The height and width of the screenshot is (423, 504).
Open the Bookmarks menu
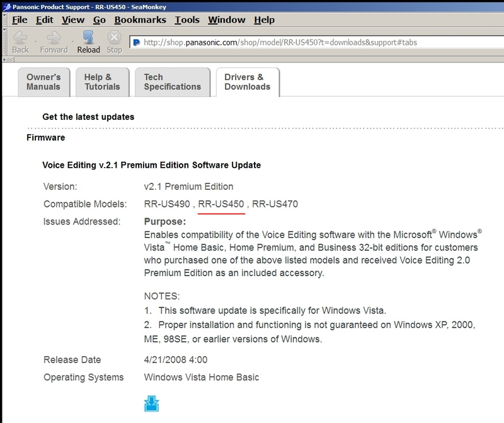tap(140, 20)
